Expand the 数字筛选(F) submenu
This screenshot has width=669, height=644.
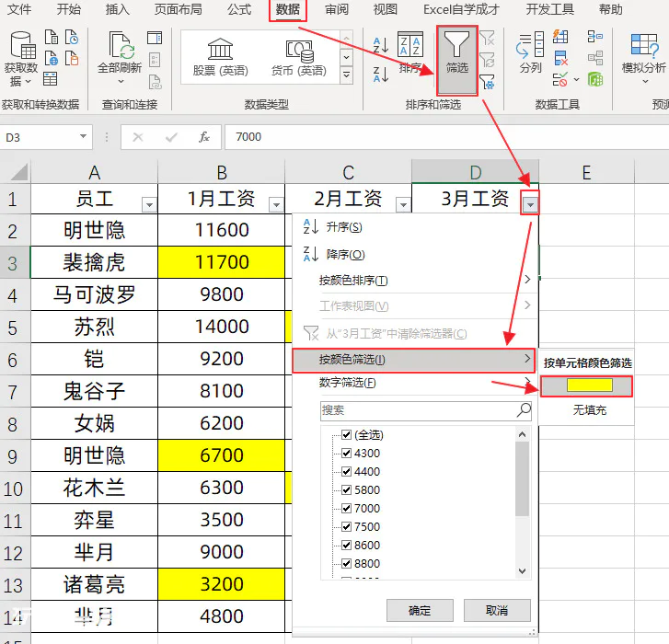click(415, 382)
